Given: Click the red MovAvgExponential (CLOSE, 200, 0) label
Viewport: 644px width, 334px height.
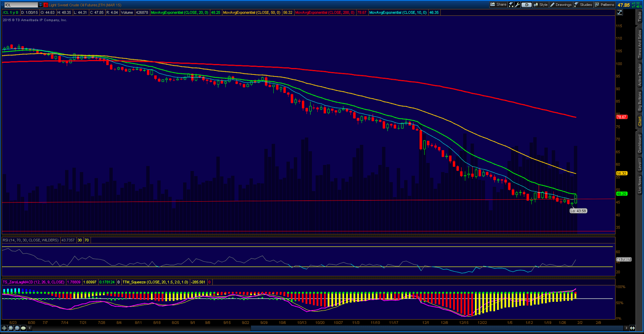Looking at the screenshot, I should pos(325,12).
